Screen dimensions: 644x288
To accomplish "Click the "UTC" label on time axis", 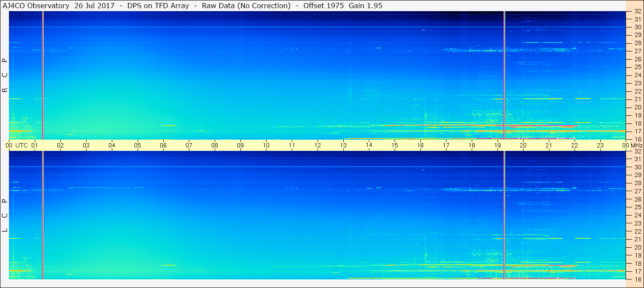I will 22,145.
